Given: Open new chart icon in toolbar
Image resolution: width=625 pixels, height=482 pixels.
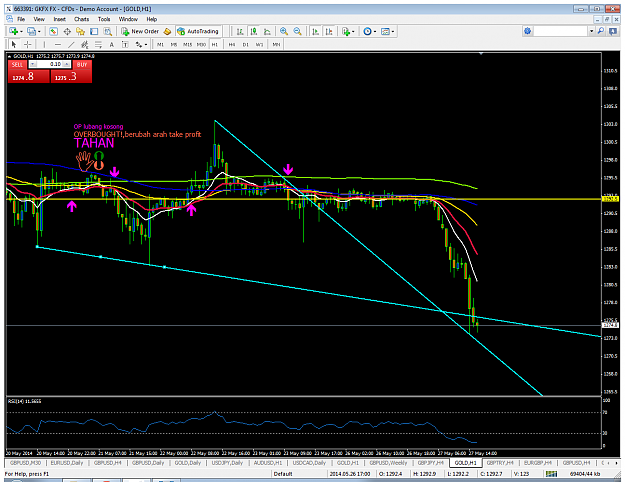Looking at the screenshot, I should pos(13,31).
